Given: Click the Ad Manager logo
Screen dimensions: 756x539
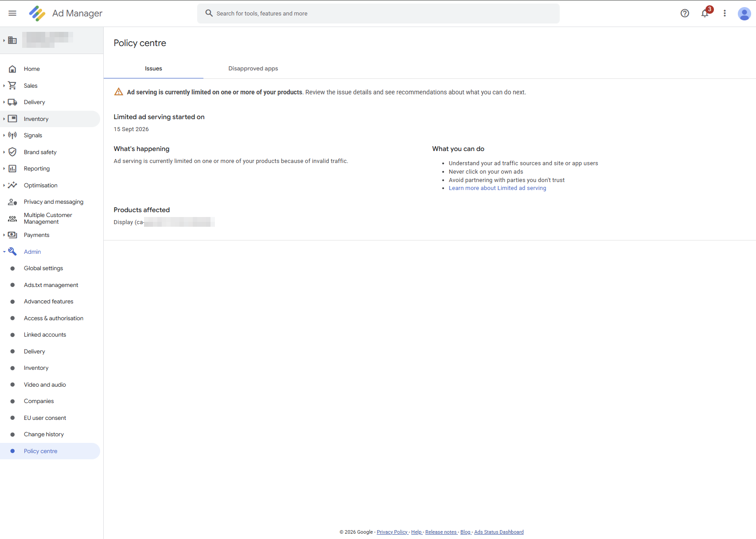Looking at the screenshot, I should (37, 13).
